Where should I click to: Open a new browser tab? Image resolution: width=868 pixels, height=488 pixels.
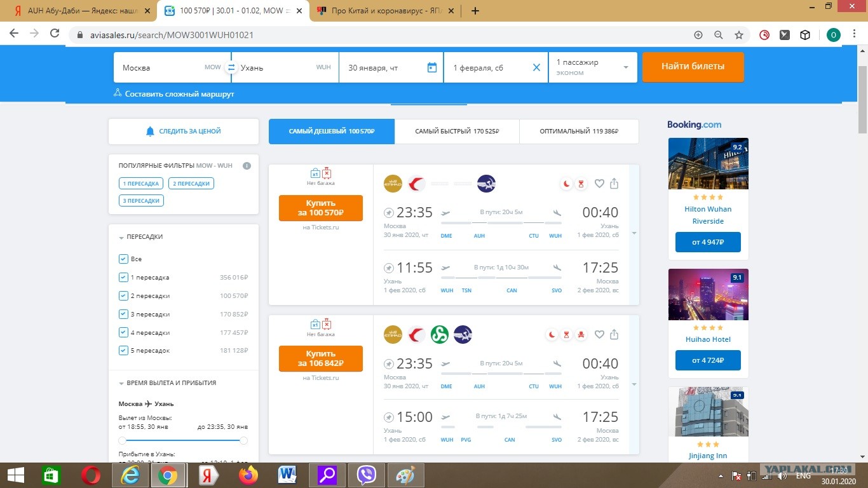475,11
